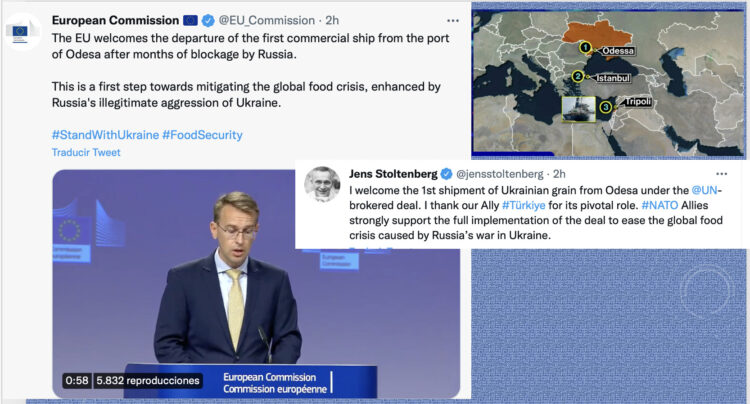Open the #StandWithUkraine hashtag
The height and width of the screenshot is (404, 750).
pyautogui.click(x=103, y=135)
